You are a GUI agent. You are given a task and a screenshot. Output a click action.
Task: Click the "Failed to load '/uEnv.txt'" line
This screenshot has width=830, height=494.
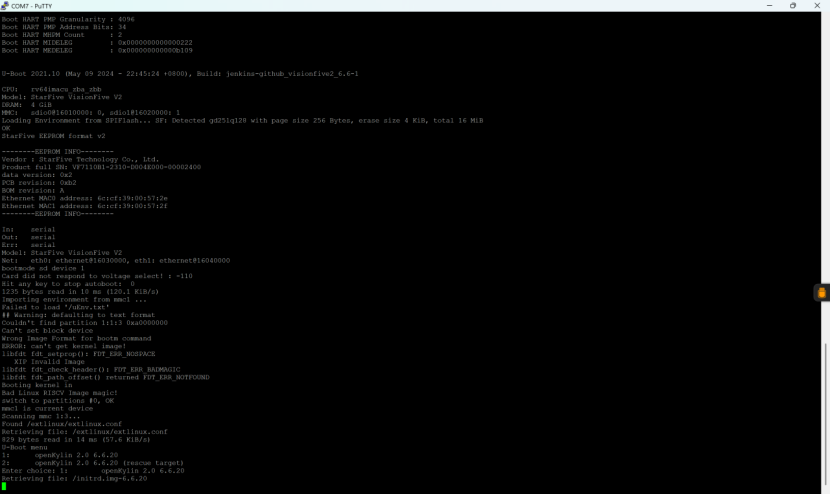(x=56, y=307)
